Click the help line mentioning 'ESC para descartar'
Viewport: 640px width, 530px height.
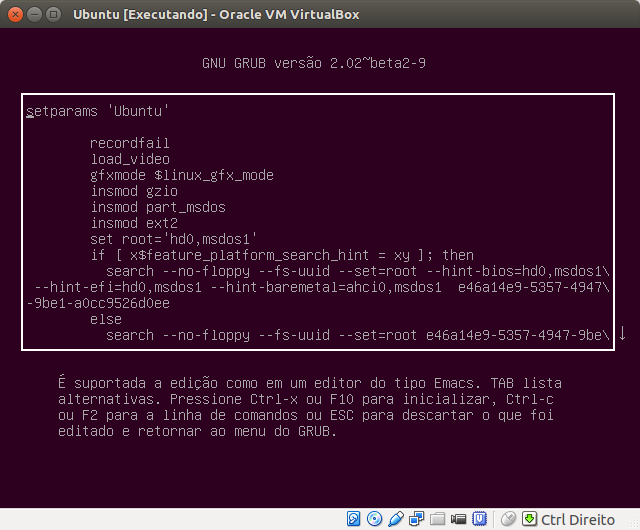pos(306,415)
